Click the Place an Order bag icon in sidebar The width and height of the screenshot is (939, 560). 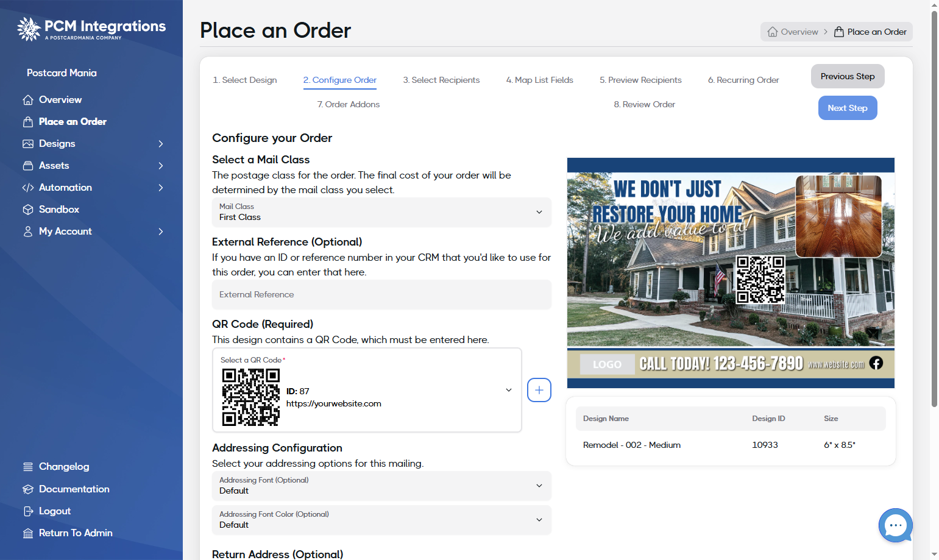[x=28, y=122]
